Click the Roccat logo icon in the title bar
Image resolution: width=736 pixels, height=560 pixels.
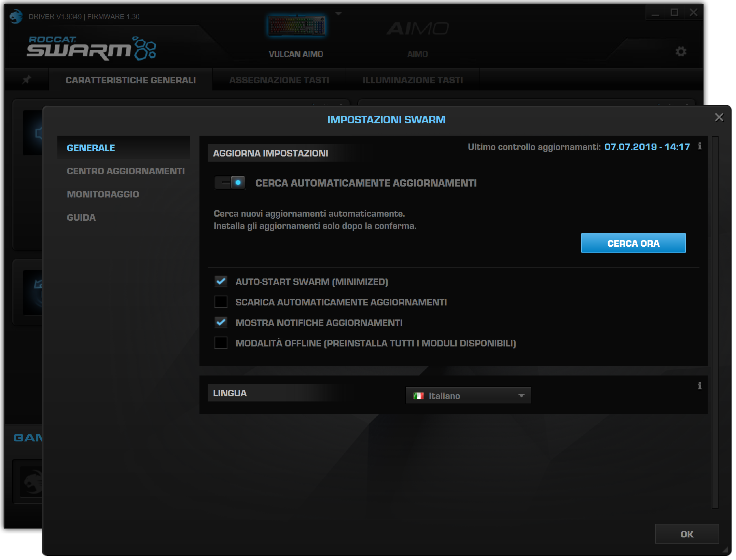click(16, 16)
